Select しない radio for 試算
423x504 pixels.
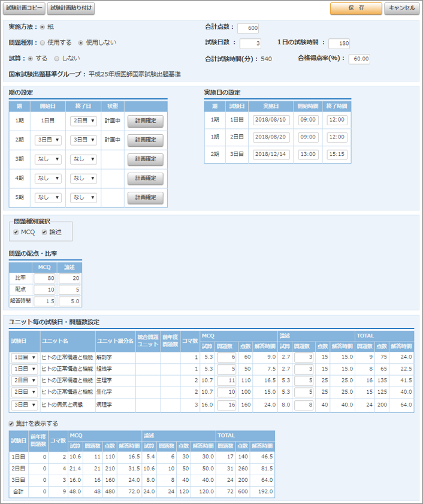57,59
